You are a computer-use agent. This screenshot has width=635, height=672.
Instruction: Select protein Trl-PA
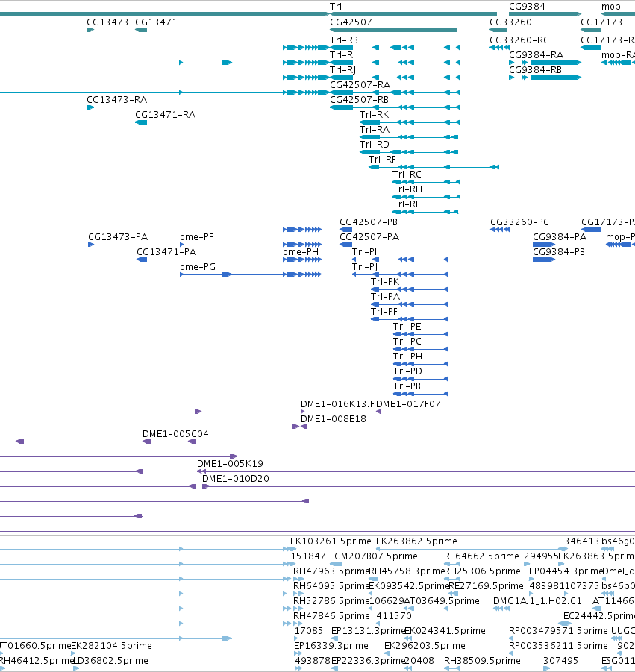(386, 297)
